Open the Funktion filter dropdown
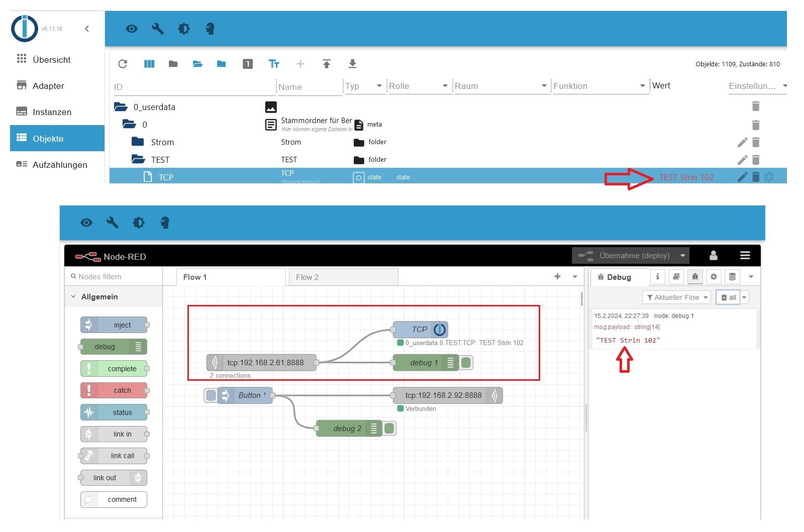 [642, 86]
